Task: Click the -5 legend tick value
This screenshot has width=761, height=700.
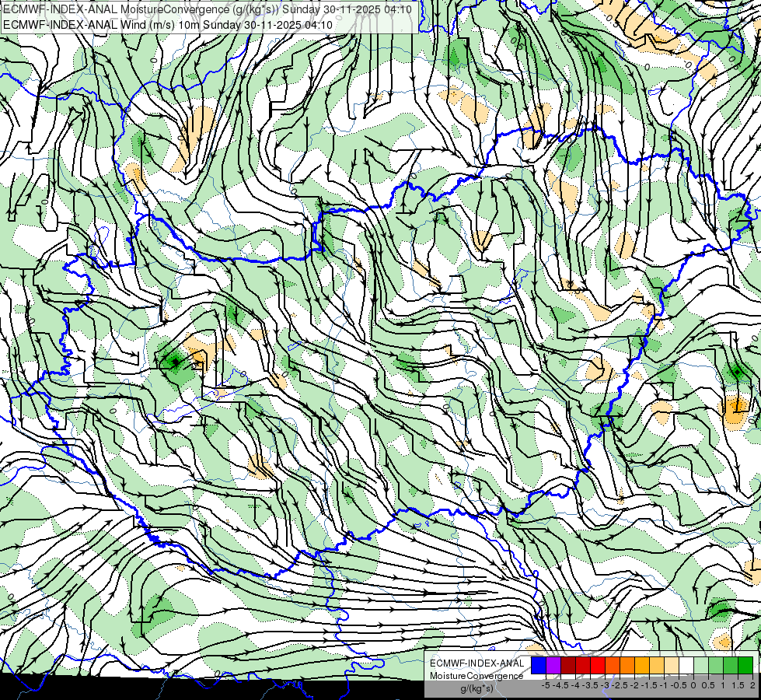Action: (x=546, y=685)
